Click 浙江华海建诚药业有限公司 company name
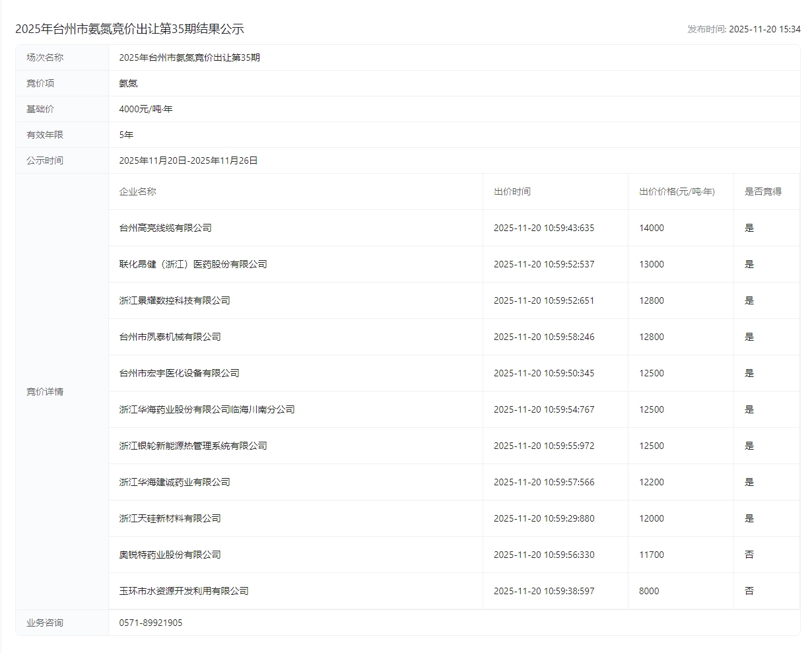The width and height of the screenshot is (812, 653). point(174,482)
